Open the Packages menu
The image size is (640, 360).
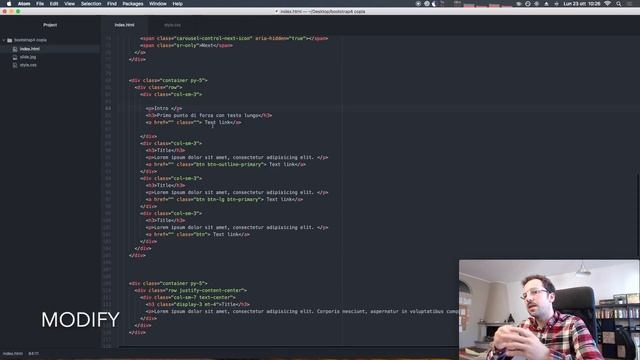pos(133,4)
